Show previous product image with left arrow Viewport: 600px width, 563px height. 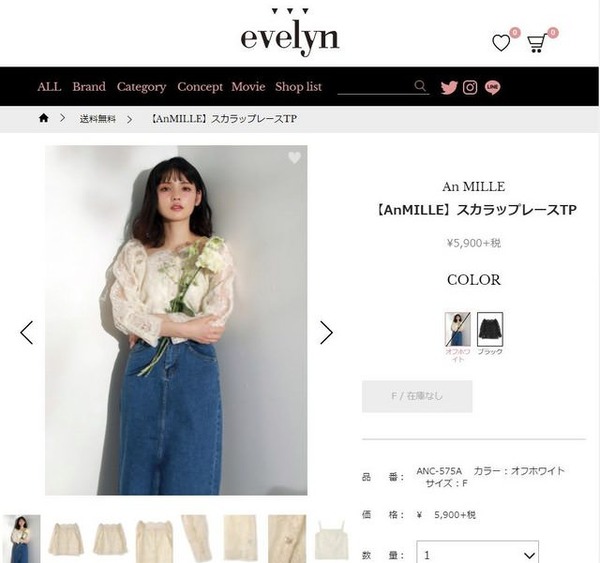coord(26,332)
